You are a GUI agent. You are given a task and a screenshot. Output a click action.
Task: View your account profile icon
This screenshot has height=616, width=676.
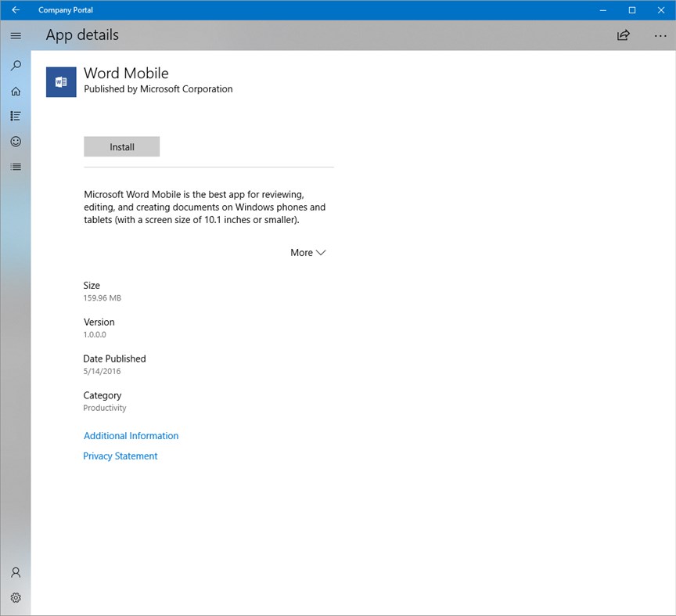(x=16, y=572)
